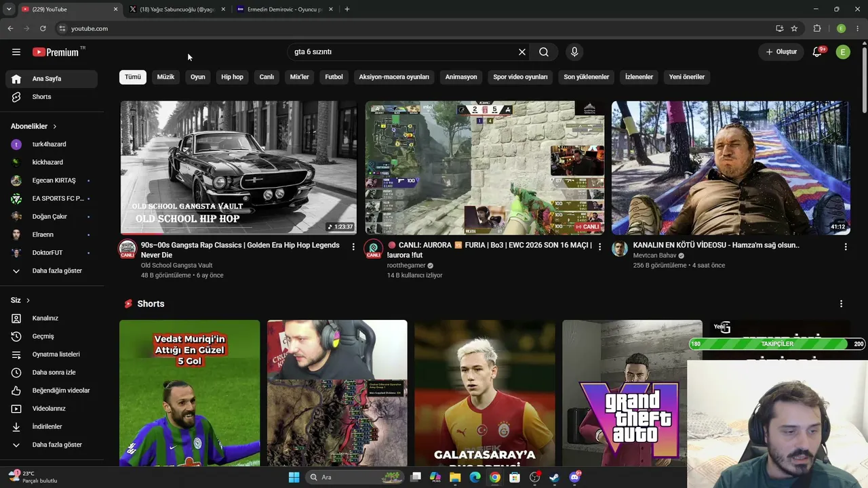Expand the Abonelikler section header
The width and height of the screenshot is (868, 488).
pos(34,126)
